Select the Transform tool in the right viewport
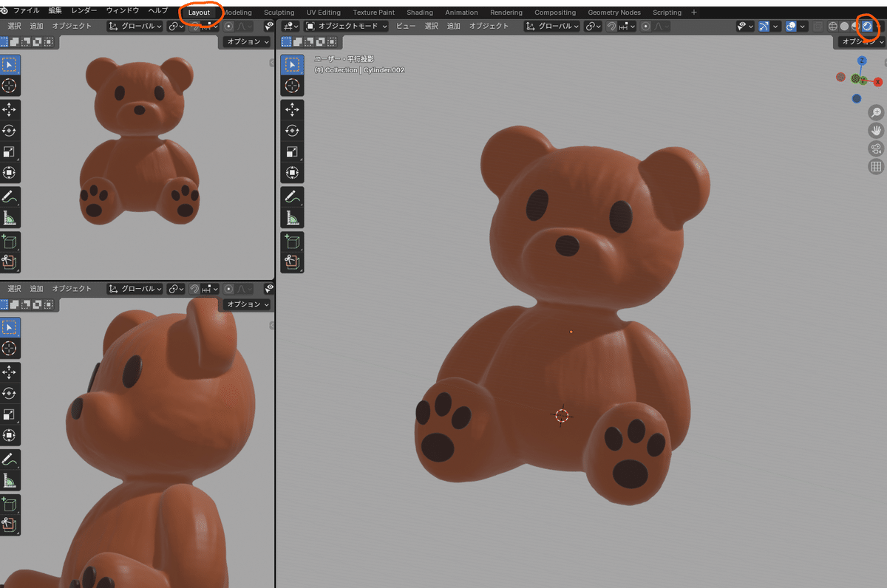Viewport: 887px width, 588px height. tap(292, 174)
